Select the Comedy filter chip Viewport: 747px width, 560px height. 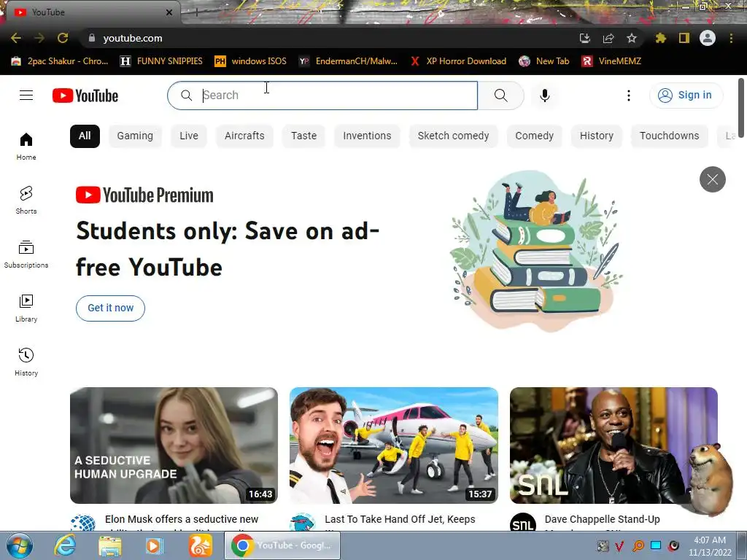pos(535,136)
